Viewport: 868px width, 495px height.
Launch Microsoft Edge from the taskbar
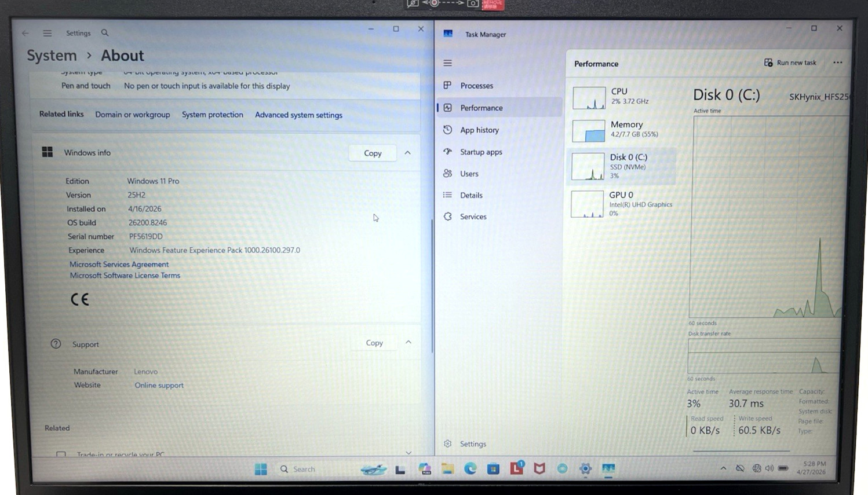(x=470, y=469)
